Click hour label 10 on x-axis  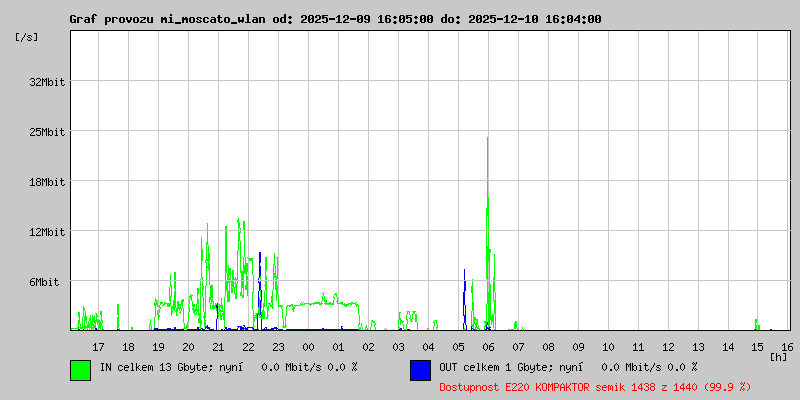(608, 347)
